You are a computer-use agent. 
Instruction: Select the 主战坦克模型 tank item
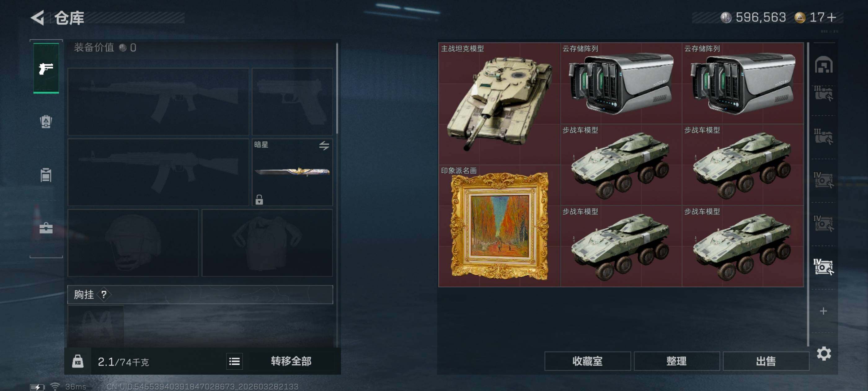tap(499, 104)
